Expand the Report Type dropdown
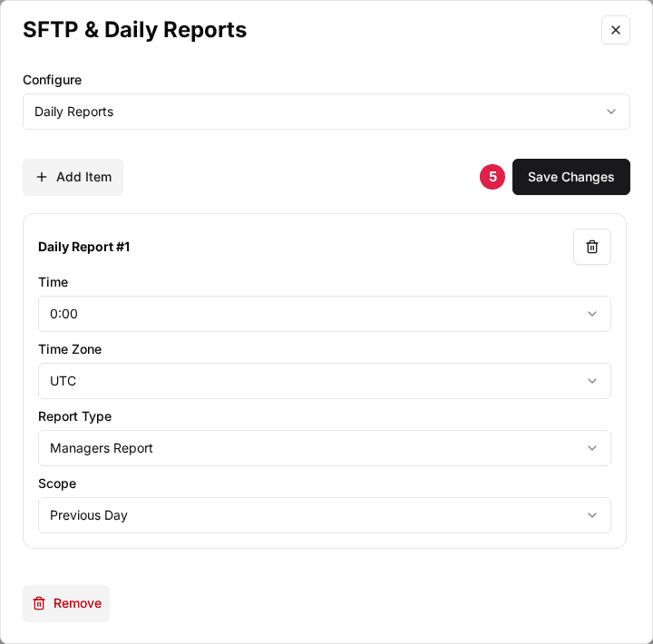653x644 pixels. pyautogui.click(x=325, y=448)
